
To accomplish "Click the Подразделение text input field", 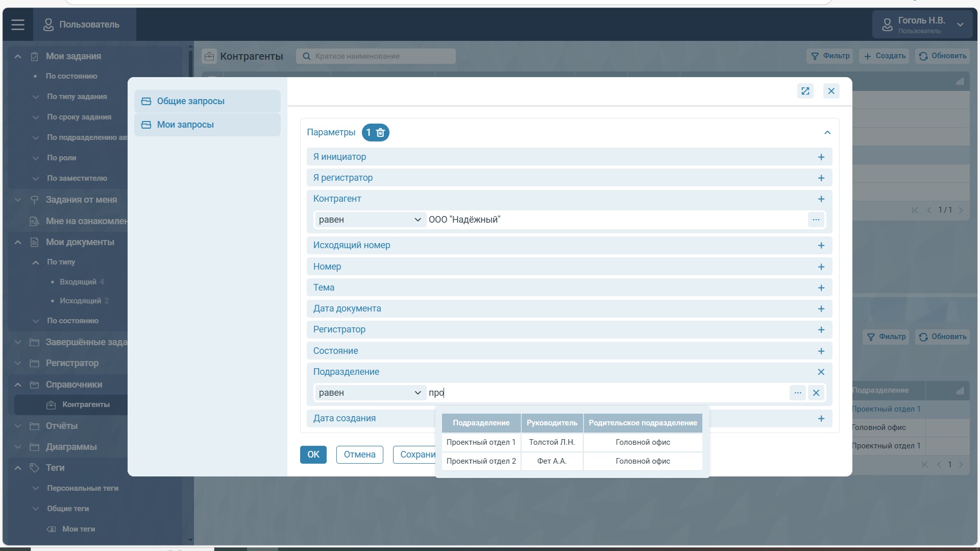I will (607, 393).
